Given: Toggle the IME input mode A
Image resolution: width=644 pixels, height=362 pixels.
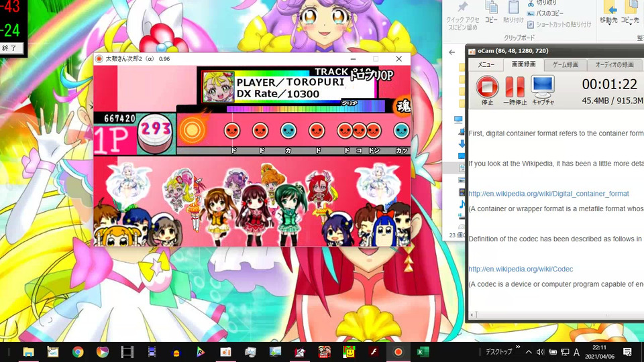Looking at the screenshot, I should click(577, 352).
